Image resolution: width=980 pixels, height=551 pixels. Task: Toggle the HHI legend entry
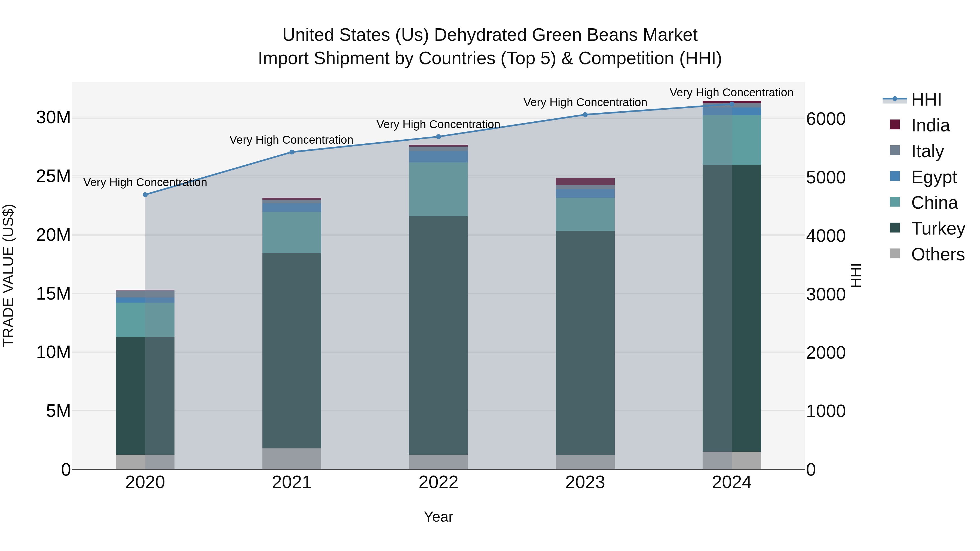pyautogui.click(x=912, y=100)
